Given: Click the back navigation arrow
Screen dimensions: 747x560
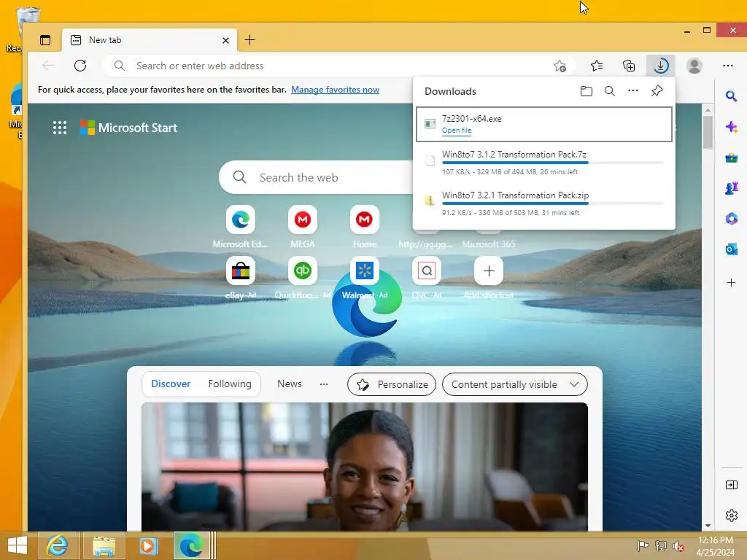Looking at the screenshot, I should pos(48,66).
